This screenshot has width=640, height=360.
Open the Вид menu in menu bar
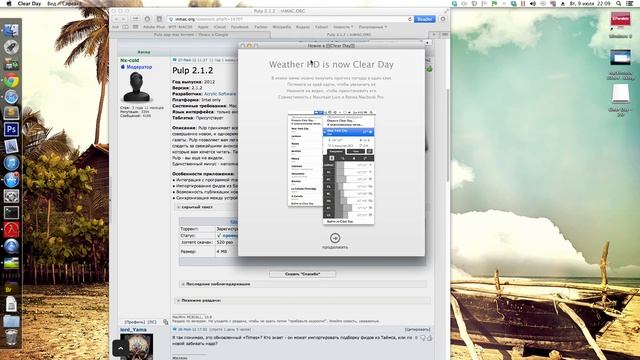click(51, 3)
